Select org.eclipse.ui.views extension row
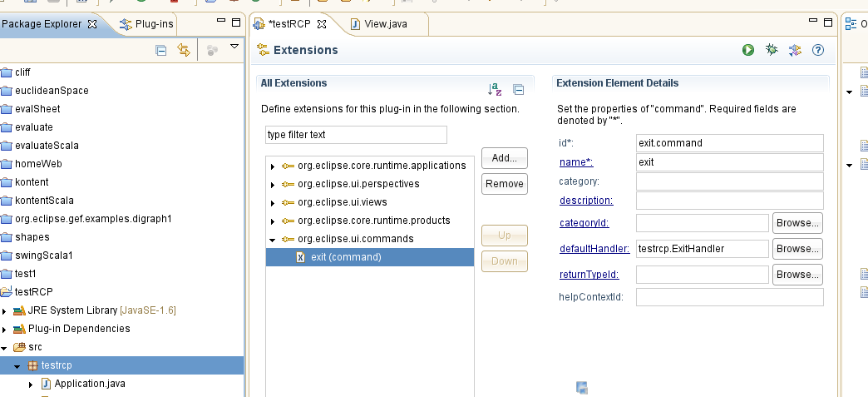 click(x=370, y=202)
